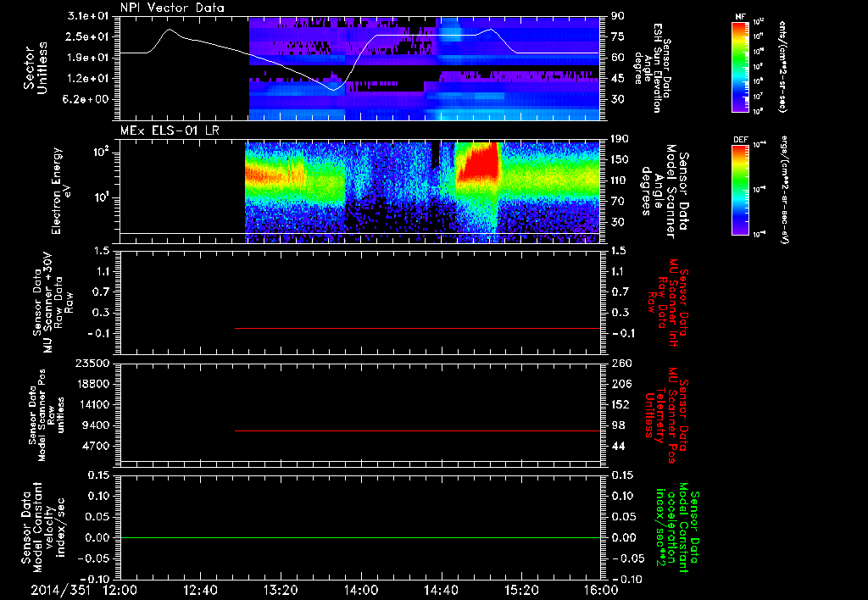Click the 90 degree sun elevation tick label
The height and width of the screenshot is (600, 868).
click(x=618, y=15)
